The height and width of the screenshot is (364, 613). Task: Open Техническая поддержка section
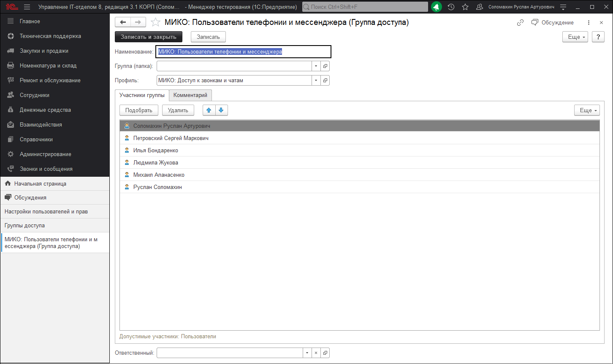[x=50, y=36]
